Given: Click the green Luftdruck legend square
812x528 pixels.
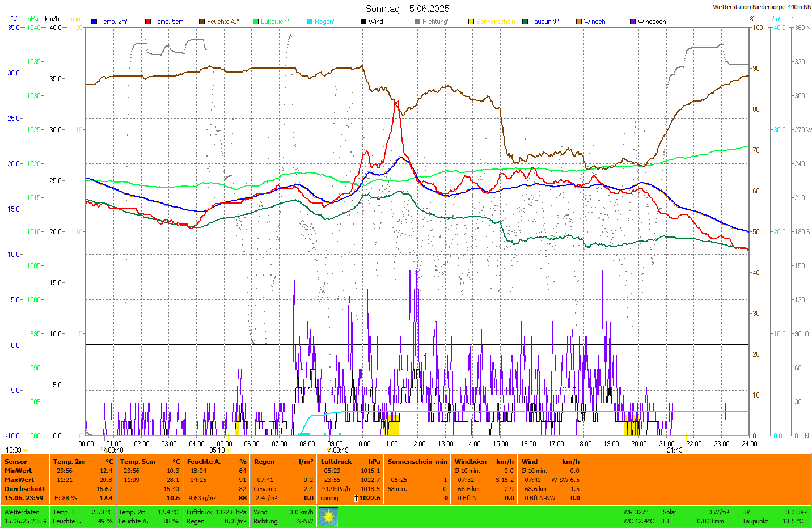Looking at the screenshot, I should 256,22.
